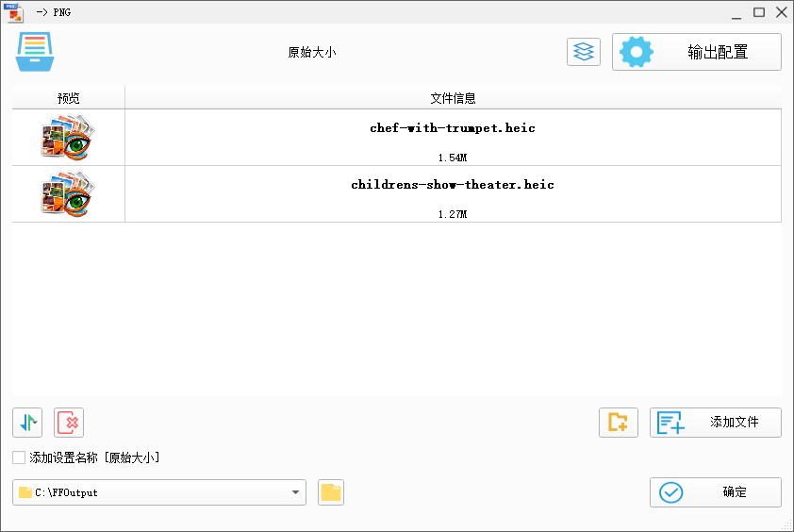Image resolution: width=794 pixels, height=532 pixels.
Task: Click the 文件信息 column header
Action: click(453, 98)
